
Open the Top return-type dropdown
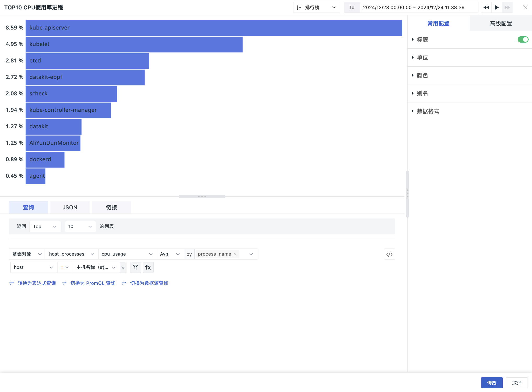(x=45, y=227)
